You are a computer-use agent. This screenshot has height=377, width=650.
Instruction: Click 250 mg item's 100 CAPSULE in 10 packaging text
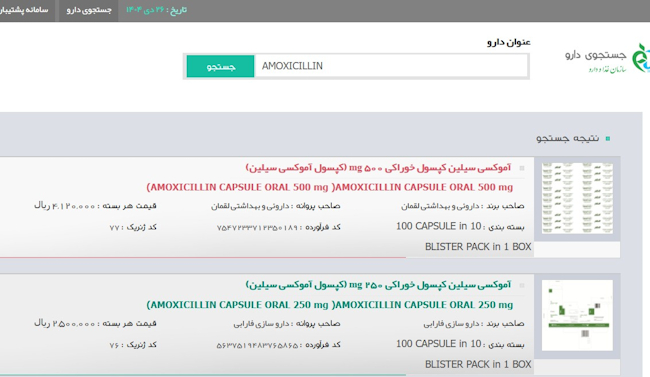click(x=439, y=344)
